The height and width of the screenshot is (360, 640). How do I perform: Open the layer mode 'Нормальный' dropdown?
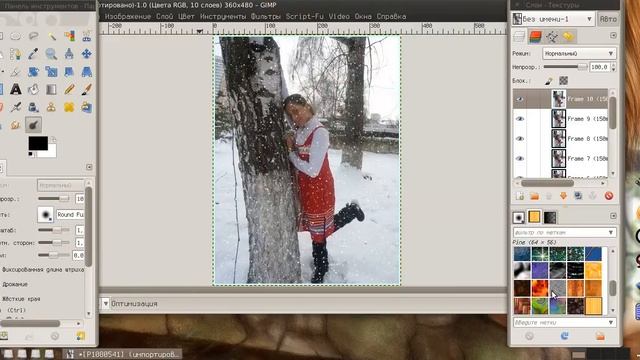click(579, 53)
